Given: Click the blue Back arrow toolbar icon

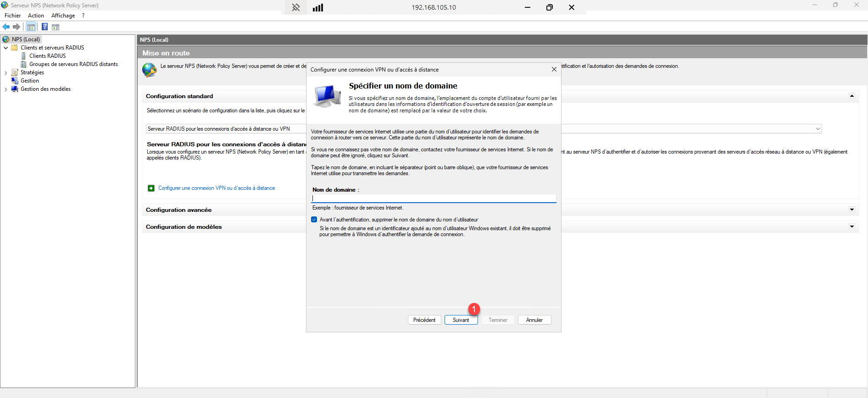Looking at the screenshot, I should 6,27.
